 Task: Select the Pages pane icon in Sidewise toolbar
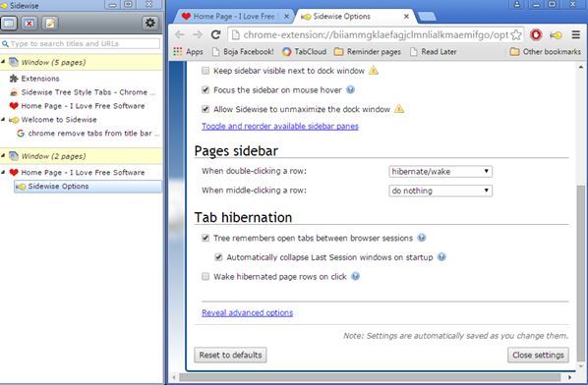tap(10, 24)
